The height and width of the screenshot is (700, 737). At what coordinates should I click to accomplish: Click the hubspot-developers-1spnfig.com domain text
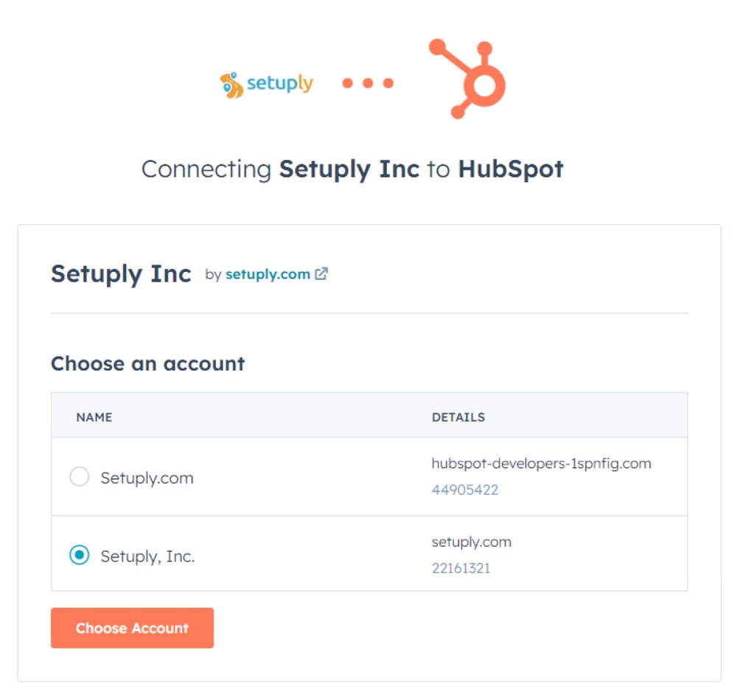click(x=542, y=463)
